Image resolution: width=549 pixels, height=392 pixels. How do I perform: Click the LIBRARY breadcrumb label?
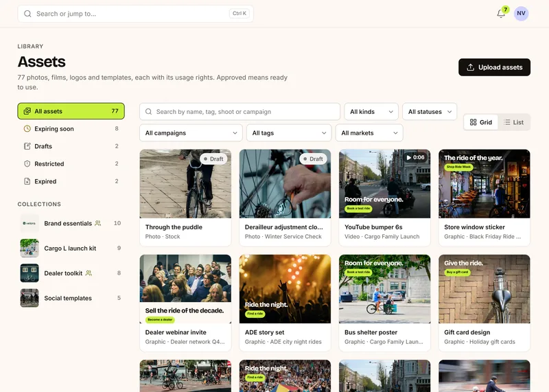pyautogui.click(x=30, y=46)
